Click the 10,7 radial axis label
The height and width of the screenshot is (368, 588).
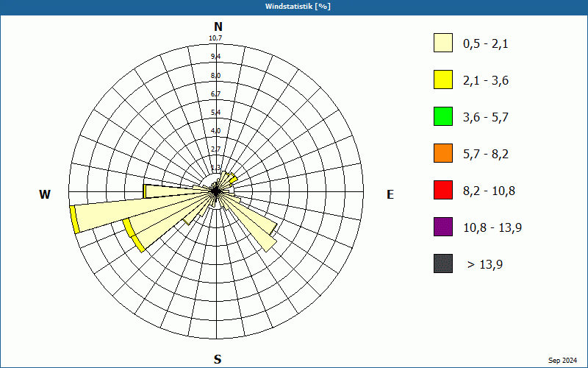click(215, 38)
